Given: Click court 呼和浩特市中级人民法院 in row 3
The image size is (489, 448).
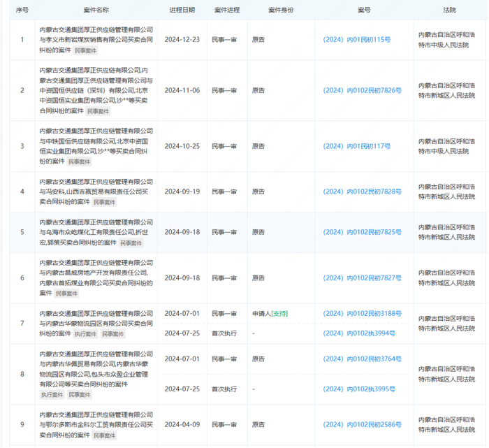Looking at the screenshot, I should 446,146.
